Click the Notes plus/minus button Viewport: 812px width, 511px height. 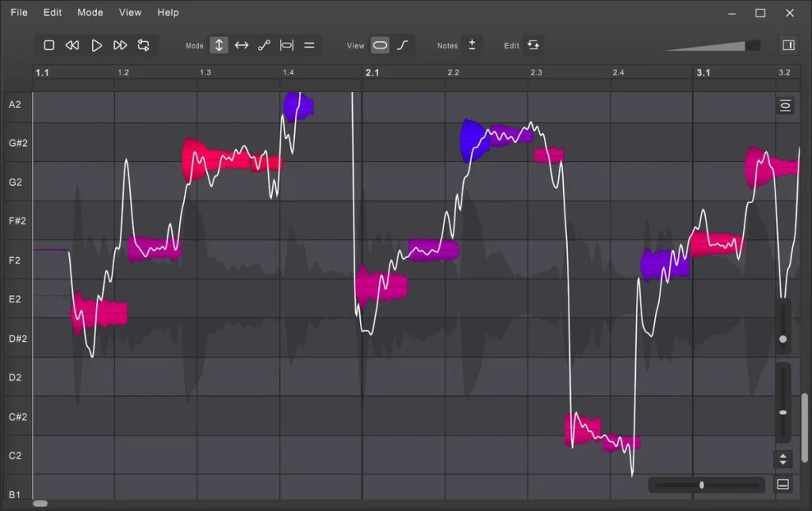coord(472,45)
